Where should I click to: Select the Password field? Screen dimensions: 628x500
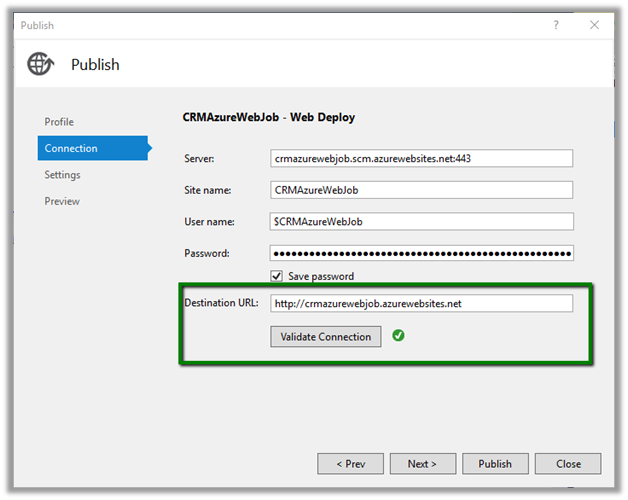(x=421, y=253)
